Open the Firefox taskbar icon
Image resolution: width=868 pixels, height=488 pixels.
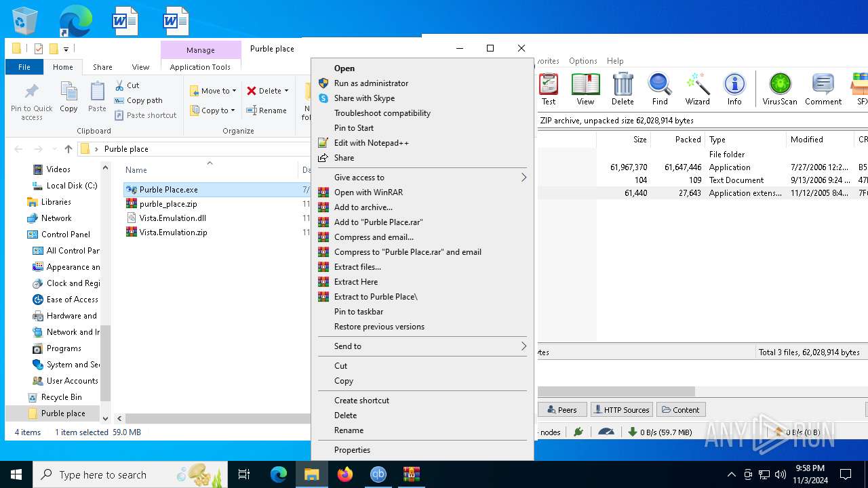(x=345, y=474)
